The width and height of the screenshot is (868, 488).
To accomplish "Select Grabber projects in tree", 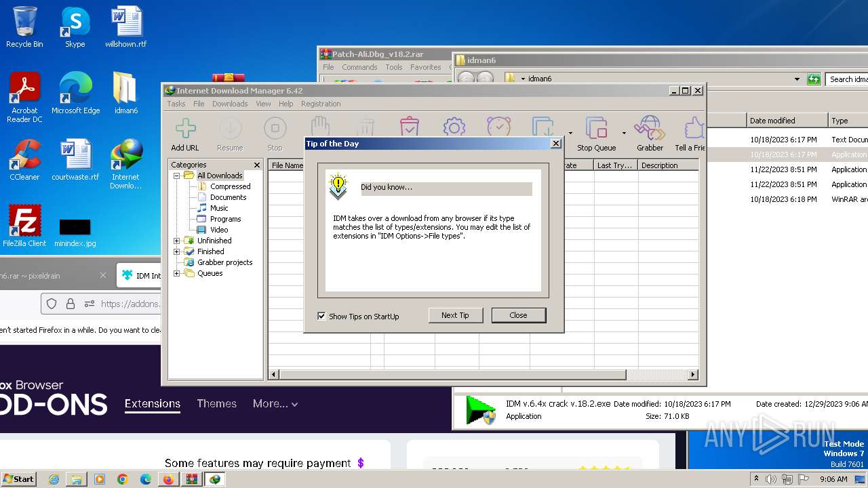I will point(224,262).
